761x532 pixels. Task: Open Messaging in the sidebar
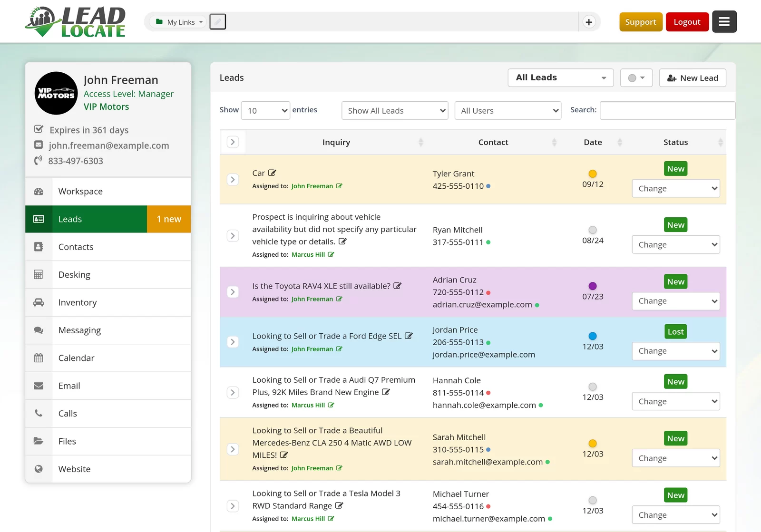click(x=108, y=330)
